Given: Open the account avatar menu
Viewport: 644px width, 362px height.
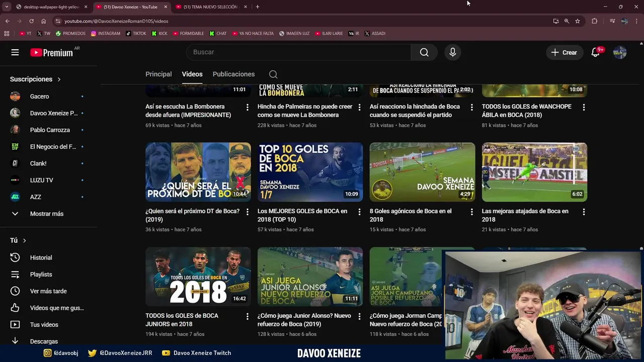Looking at the screenshot, I should pyautogui.click(x=620, y=52).
